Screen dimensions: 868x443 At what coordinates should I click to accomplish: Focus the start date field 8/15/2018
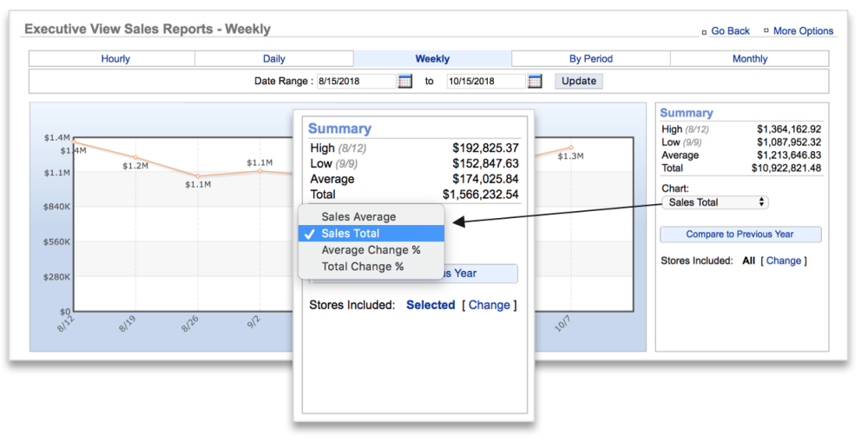click(356, 81)
